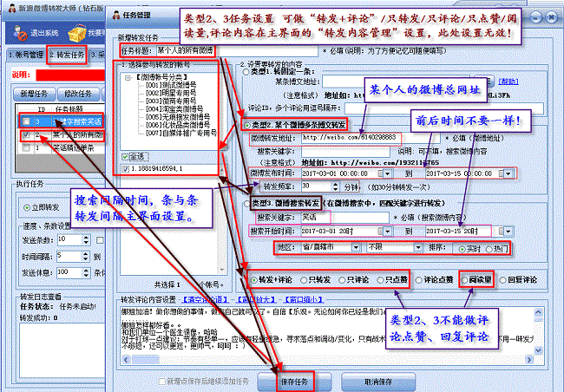
Task: Click the 任务管理 window title icon
Action: click(116, 15)
